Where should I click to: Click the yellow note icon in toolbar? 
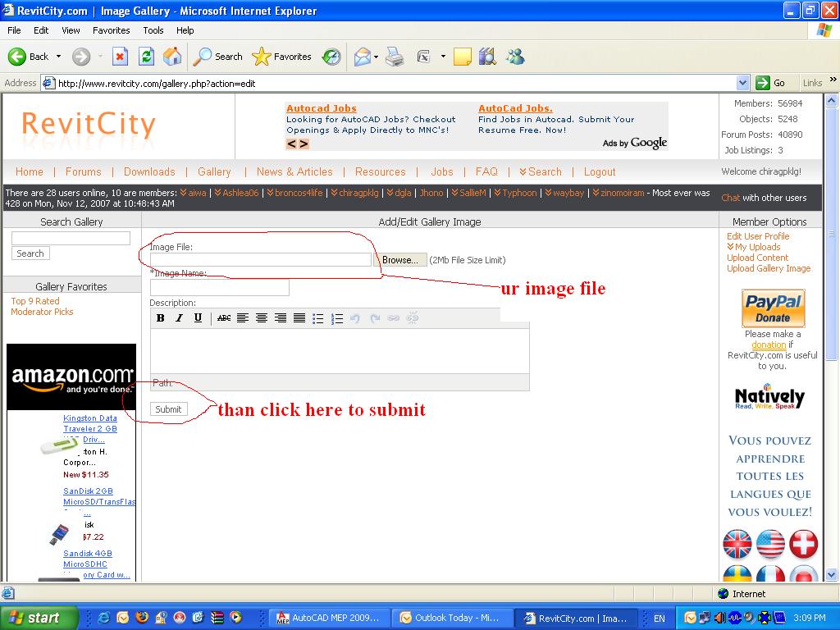(463, 57)
